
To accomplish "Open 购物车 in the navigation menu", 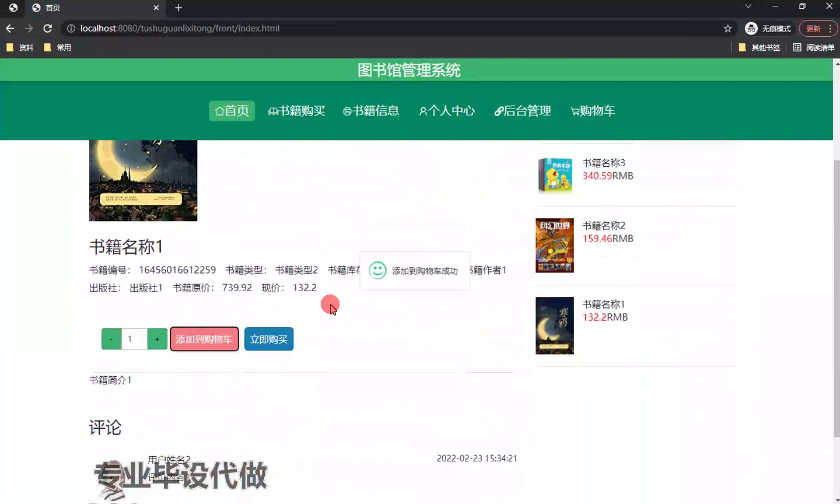I will 593,111.
